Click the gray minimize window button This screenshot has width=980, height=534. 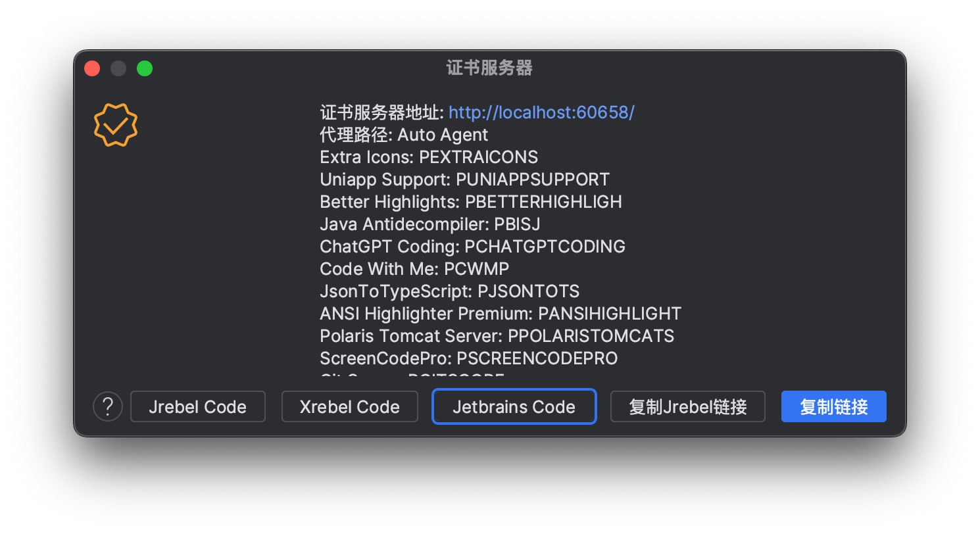118,68
